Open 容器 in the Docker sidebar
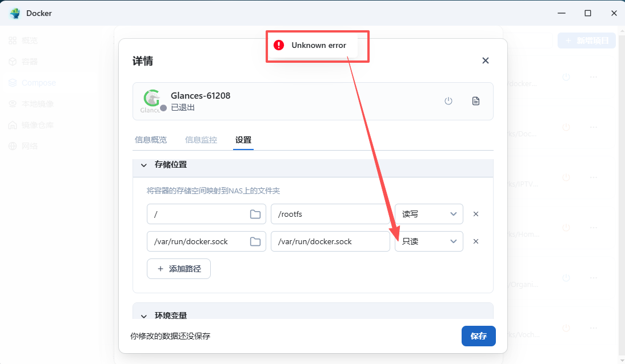 [23, 61]
